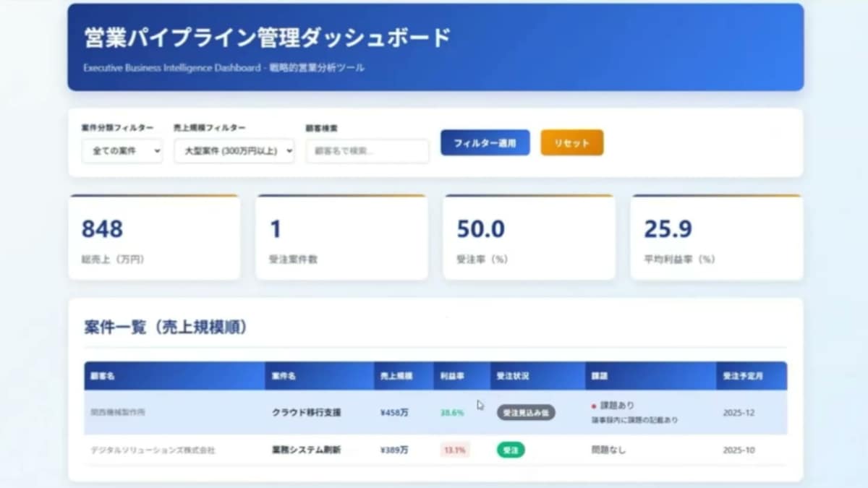Sort by the 利益率 column header

[451, 376]
